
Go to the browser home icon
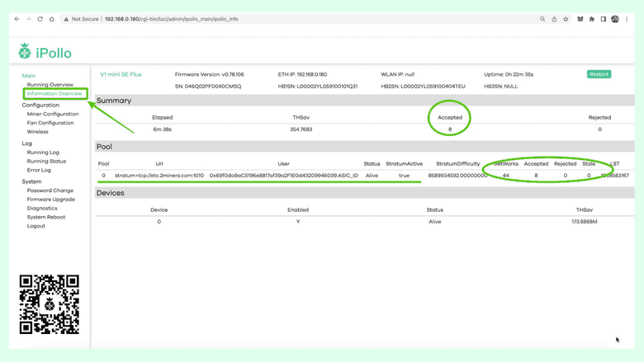pyautogui.click(x=51, y=19)
